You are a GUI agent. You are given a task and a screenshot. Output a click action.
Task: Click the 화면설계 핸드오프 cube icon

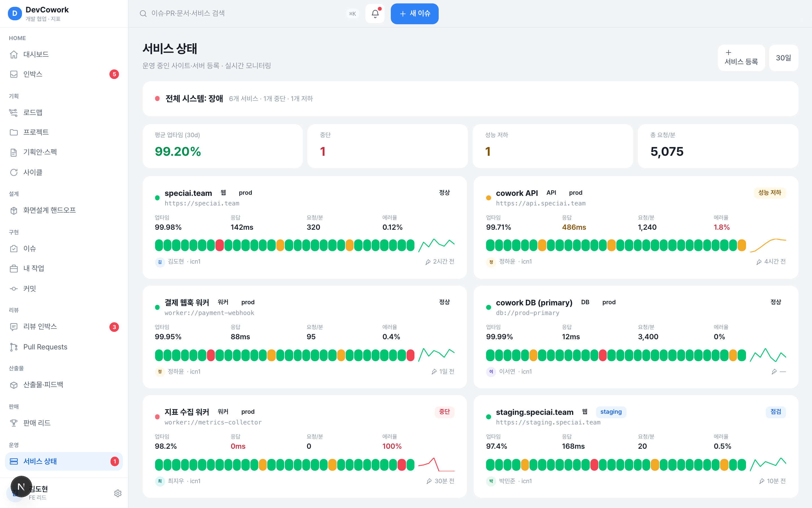click(x=14, y=210)
